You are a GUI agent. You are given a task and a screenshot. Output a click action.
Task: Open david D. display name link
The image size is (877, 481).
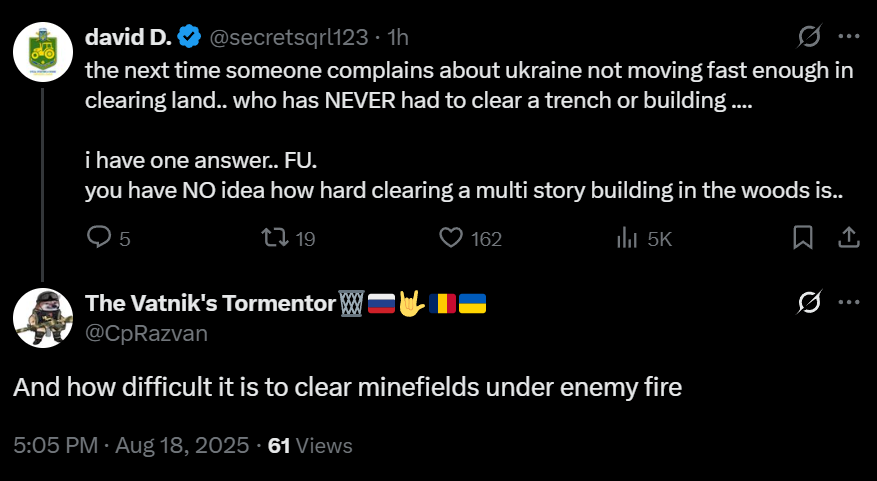(x=129, y=38)
